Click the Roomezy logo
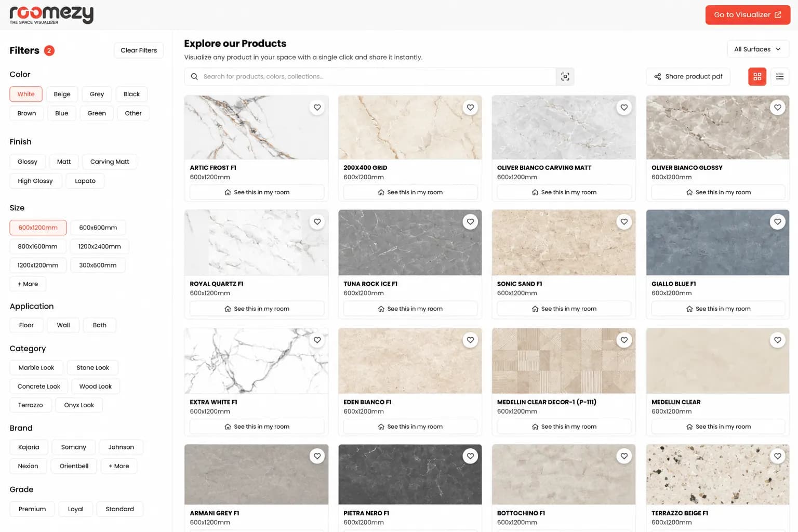This screenshot has height=532, width=798. pos(51,15)
